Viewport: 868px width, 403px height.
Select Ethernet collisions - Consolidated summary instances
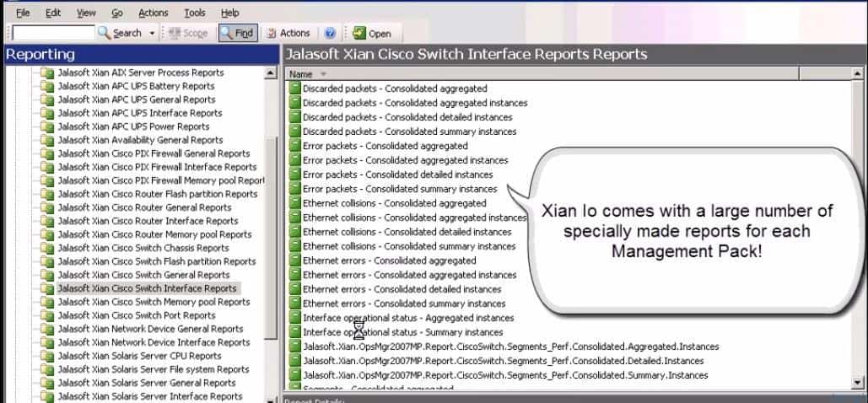(409, 246)
